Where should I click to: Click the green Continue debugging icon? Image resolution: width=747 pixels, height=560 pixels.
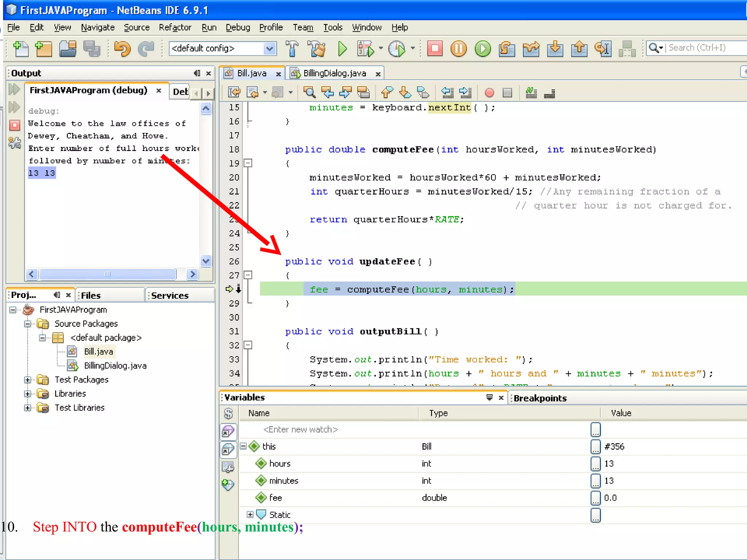point(483,48)
